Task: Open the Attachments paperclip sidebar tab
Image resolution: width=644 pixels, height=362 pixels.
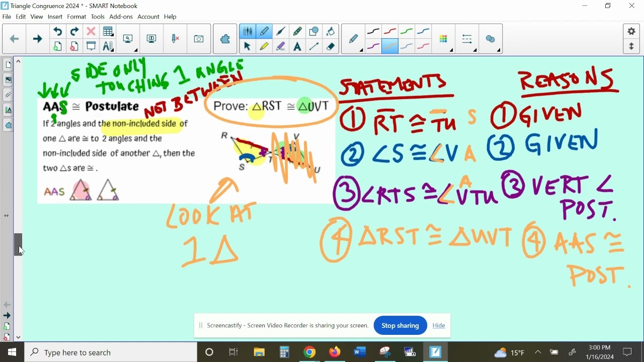Action: tap(8, 95)
